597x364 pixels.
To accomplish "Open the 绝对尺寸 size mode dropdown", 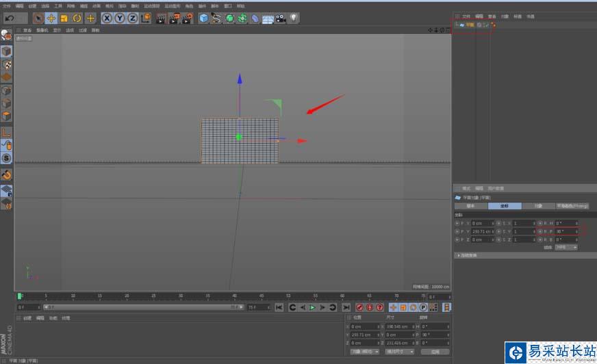I will point(399,352).
